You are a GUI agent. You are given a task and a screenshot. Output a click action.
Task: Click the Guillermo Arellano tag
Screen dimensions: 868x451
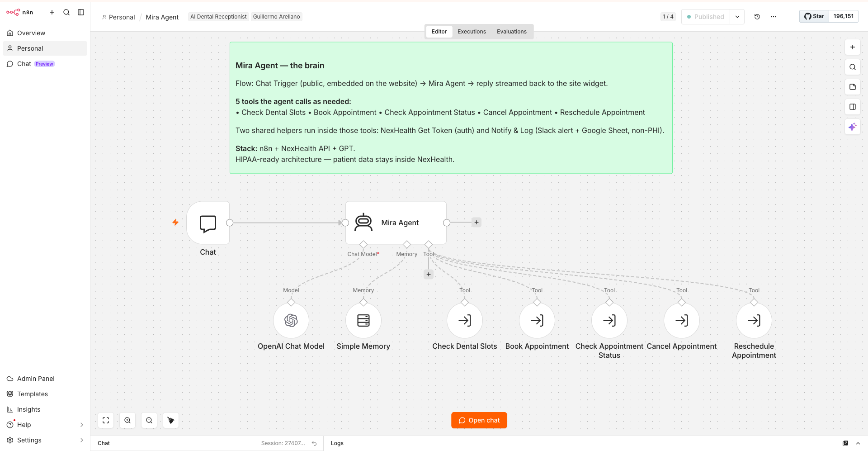[276, 17]
